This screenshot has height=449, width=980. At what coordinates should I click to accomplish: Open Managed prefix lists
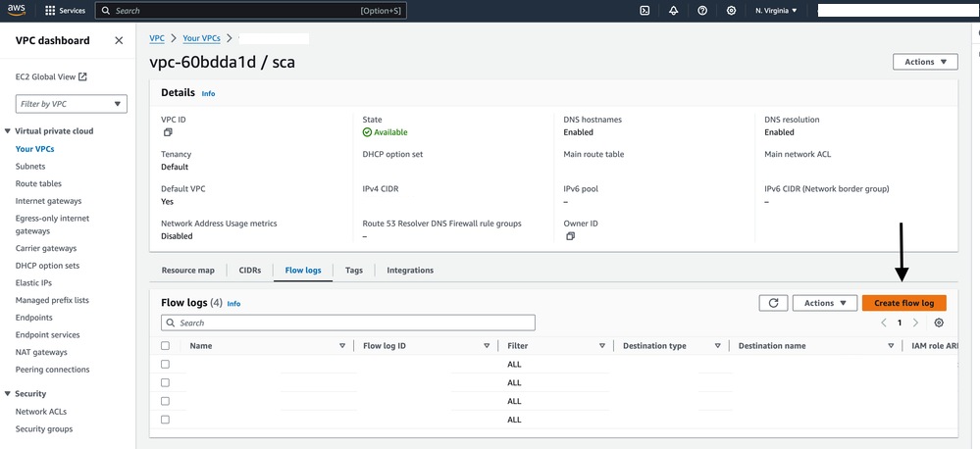(52, 300)
